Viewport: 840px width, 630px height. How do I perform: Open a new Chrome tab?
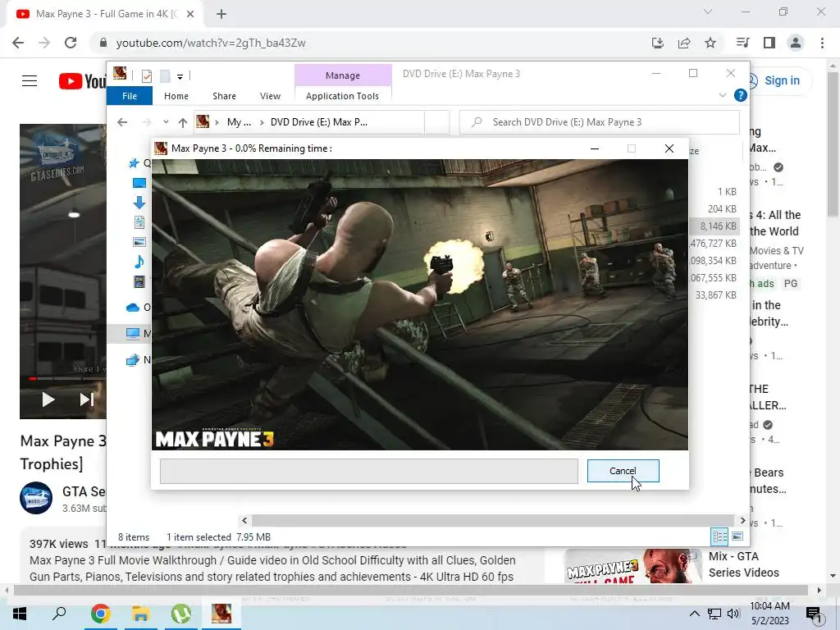tap(221, 14)
